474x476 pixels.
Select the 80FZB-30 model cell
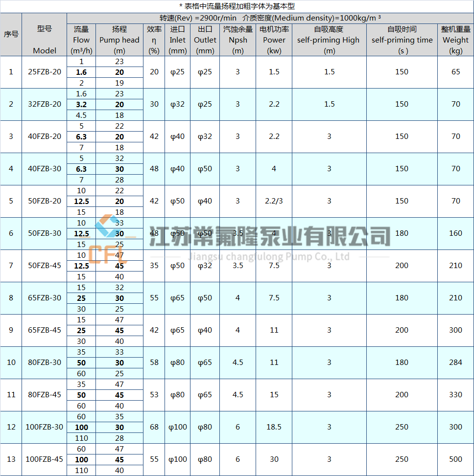[45, 363]
